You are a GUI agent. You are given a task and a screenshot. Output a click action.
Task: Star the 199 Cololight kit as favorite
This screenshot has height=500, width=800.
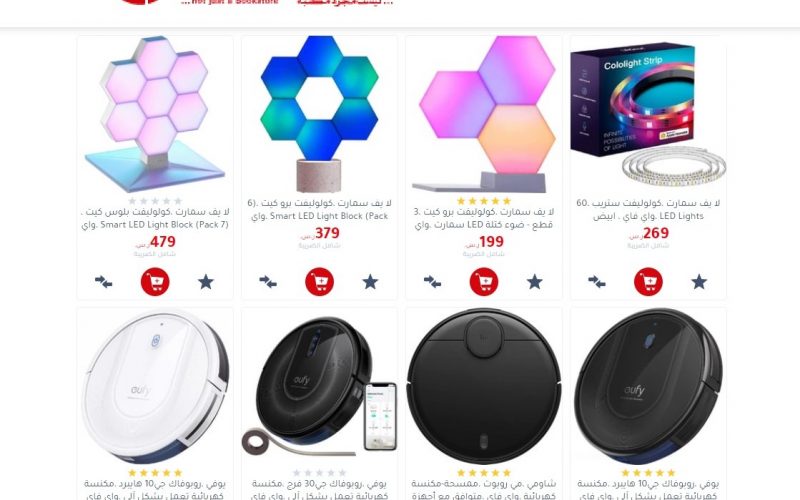535,282
